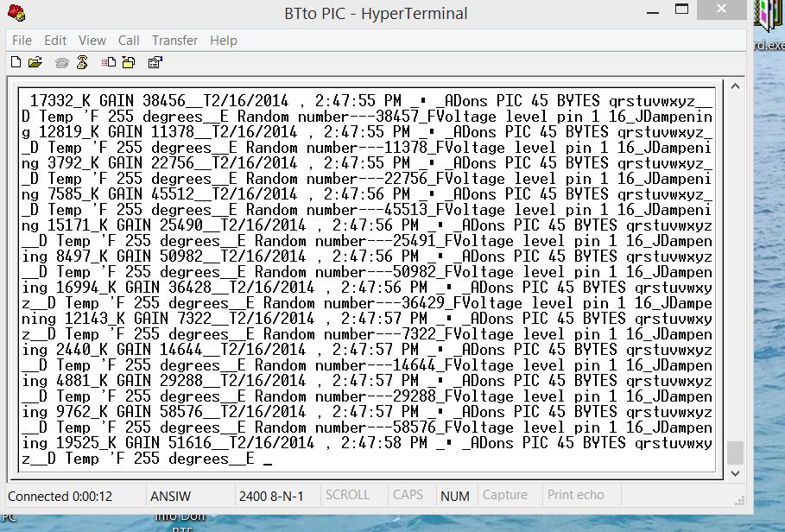Click the Print echo status indicator
This screenshot has width=785, height=532.
point(575,496)
